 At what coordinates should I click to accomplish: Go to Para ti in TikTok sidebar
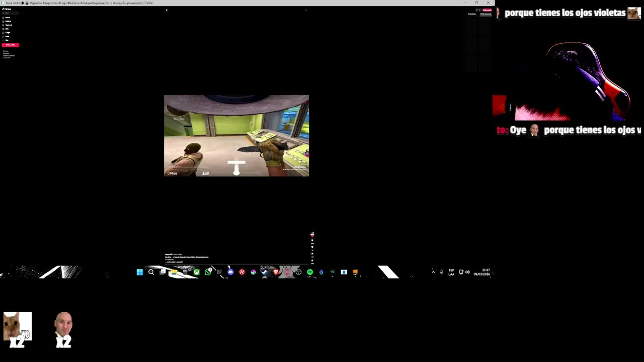click(7, 18)
